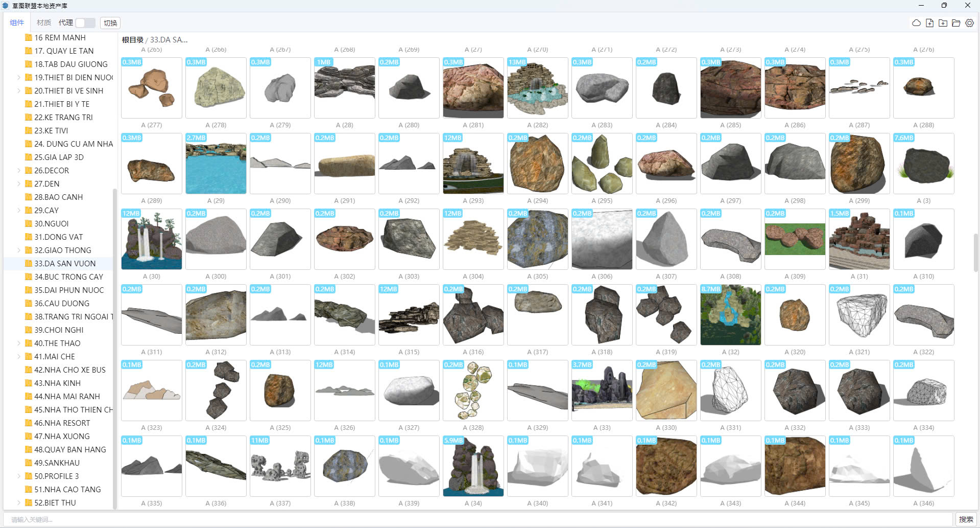Expand the 26.DECOR tree node
This screenshot has width=980, height=528.
point(19,171)
